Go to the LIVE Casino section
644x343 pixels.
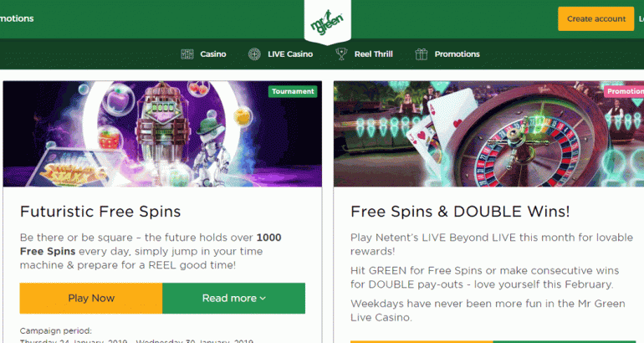290,54
